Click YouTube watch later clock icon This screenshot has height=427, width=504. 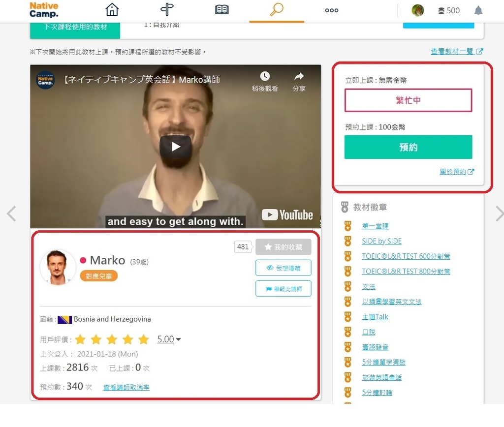(265, 76)
